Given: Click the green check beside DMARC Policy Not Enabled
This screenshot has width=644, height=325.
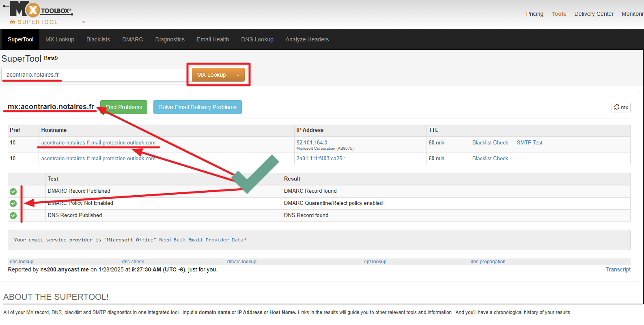Looking at the screenshot, I should point(13,203).
